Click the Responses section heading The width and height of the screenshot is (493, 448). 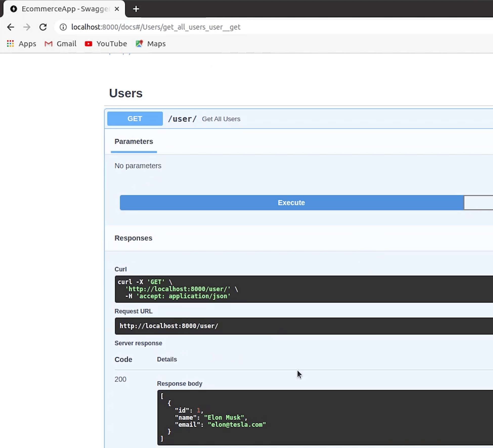[133, 238]
